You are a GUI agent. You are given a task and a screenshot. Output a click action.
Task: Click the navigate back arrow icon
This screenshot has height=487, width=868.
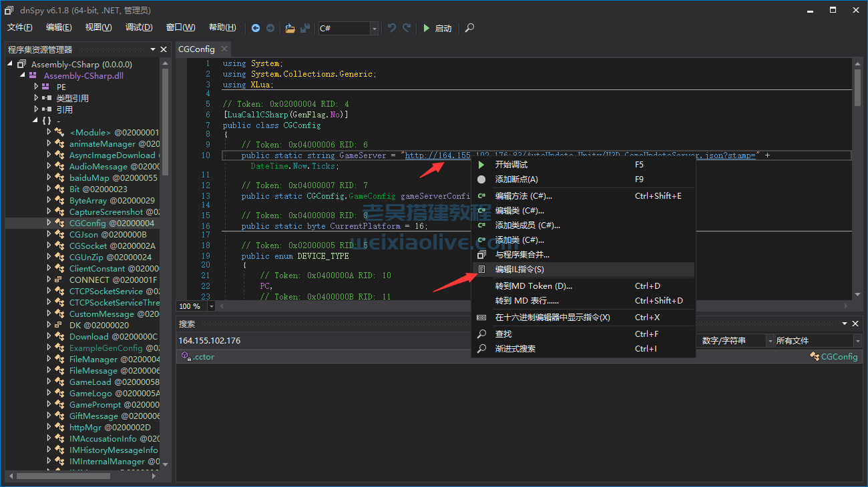(x=256, y=28)
